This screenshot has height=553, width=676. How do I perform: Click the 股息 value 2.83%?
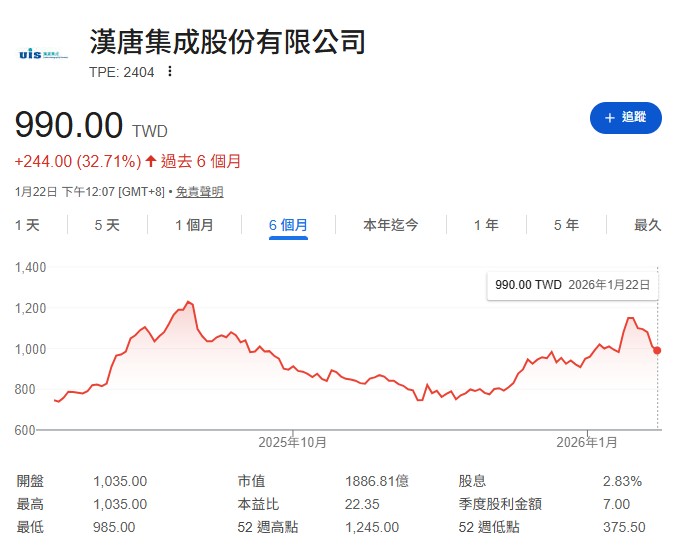622,481
